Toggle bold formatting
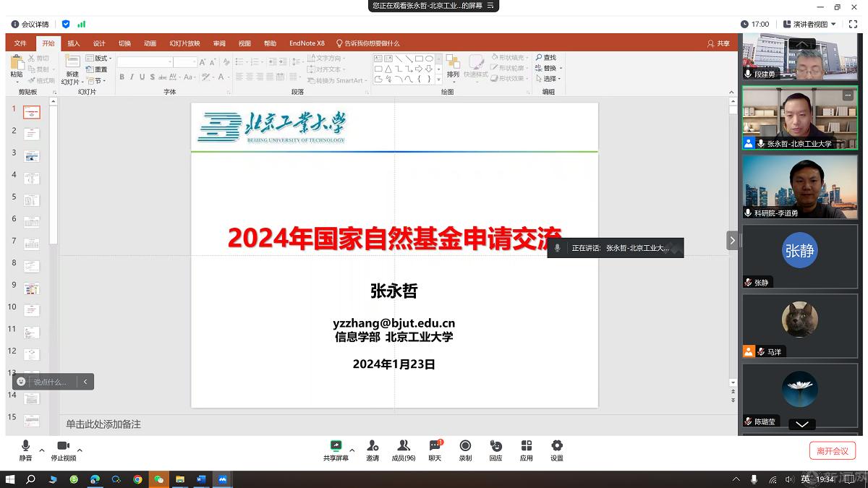The width and height of the screenshot is (868, 488). pyautogui.click(x=122, y=75)
